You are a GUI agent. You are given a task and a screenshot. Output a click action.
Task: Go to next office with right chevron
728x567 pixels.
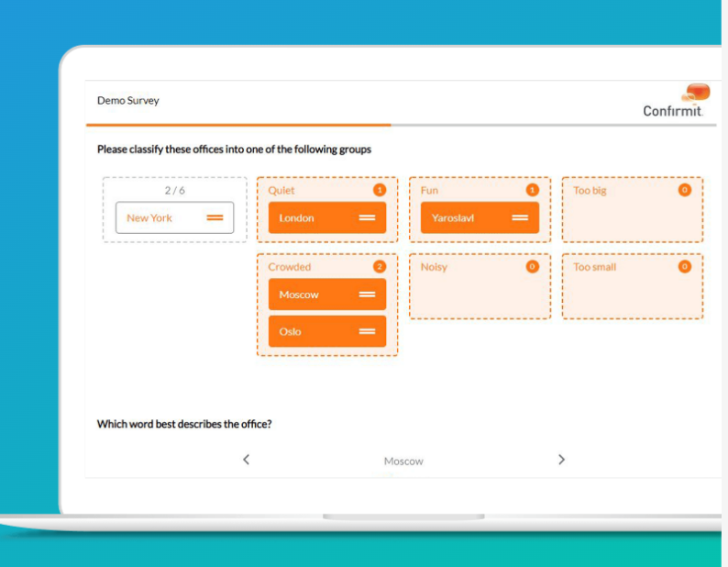tap(561, 460)
